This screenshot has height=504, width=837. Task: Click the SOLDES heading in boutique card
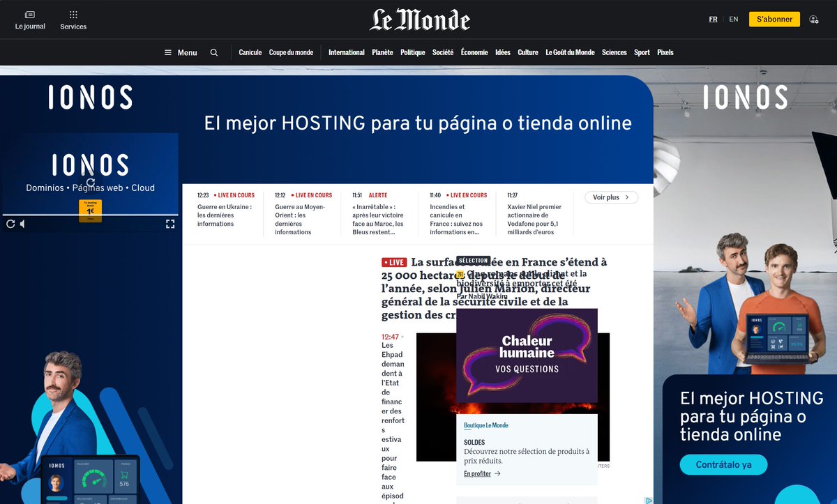474,442
